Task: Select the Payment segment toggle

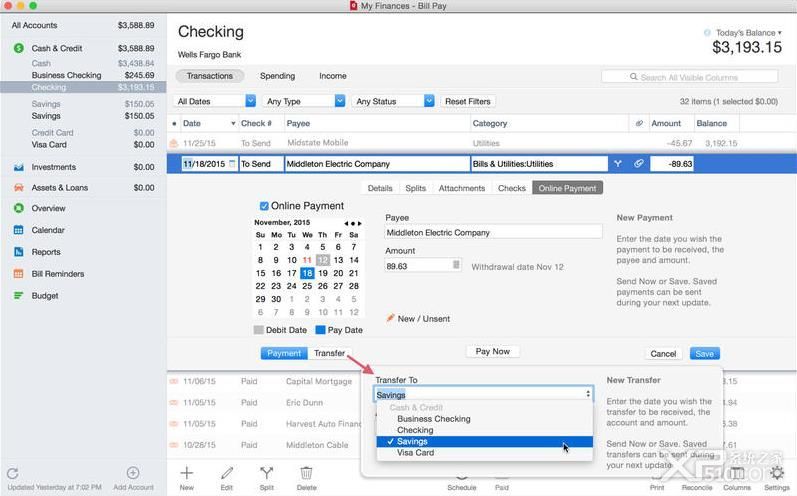Action: pyautogui.click(x=284, y=353)
